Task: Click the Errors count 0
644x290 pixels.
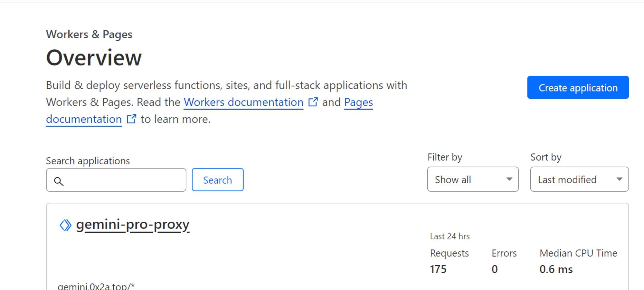Action: coord(495,269)
